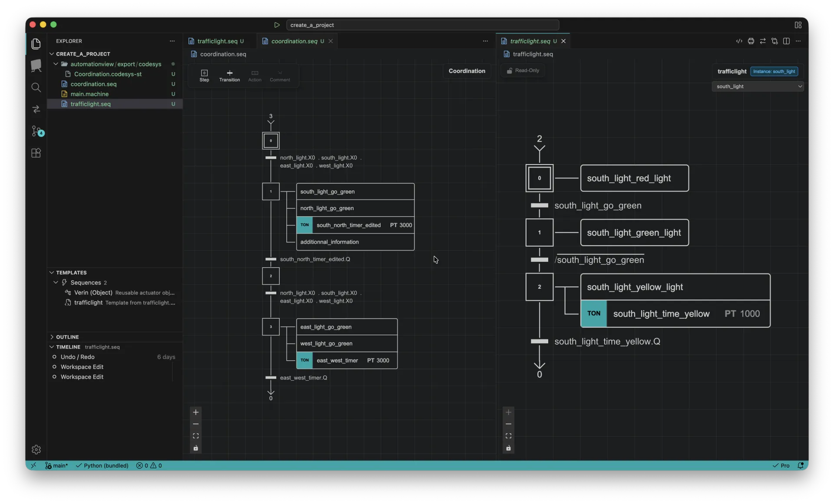Add a Transition from the sequence toolbar
The image size is (834, 504).
point(229,76)
